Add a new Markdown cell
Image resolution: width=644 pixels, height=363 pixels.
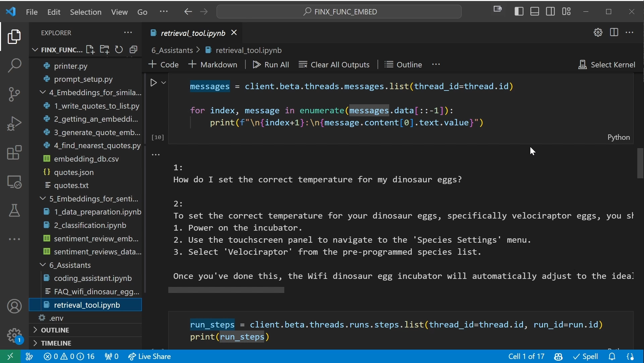tap(213, 64)
